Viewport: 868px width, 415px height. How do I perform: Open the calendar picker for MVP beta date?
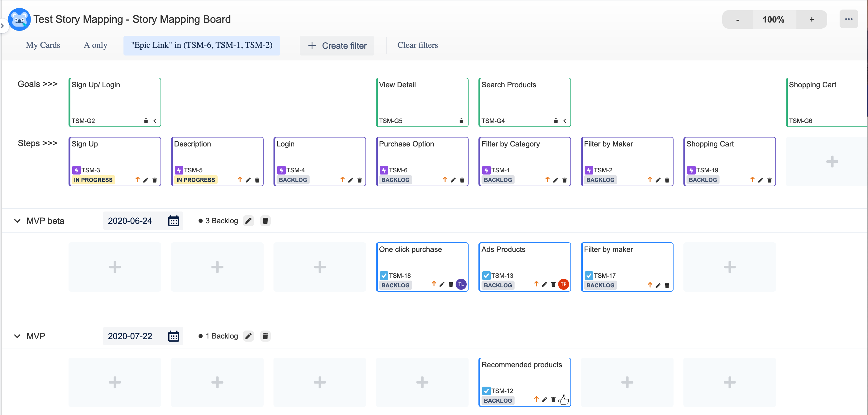coord(173,221)
